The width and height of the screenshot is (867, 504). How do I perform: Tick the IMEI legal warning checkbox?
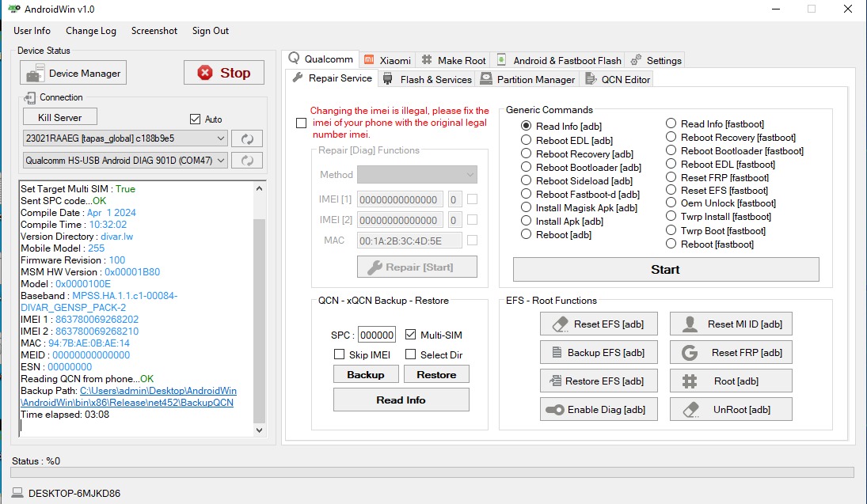point(302,123)
